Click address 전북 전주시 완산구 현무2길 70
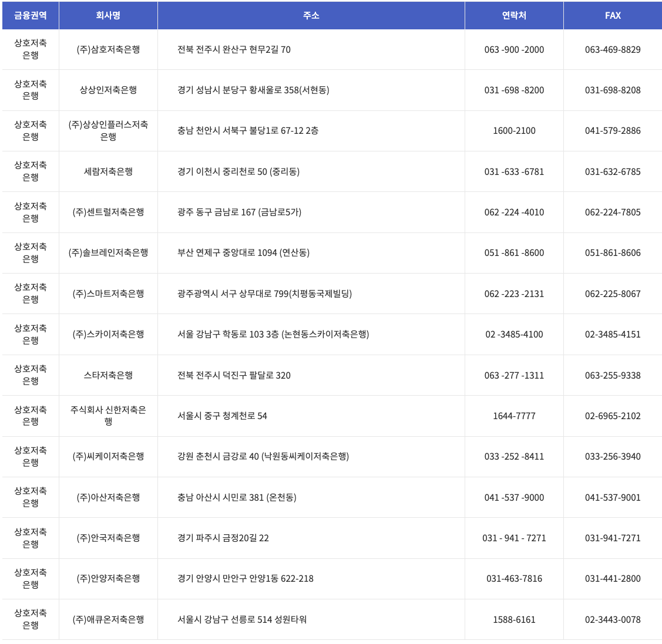 [234, 49]
